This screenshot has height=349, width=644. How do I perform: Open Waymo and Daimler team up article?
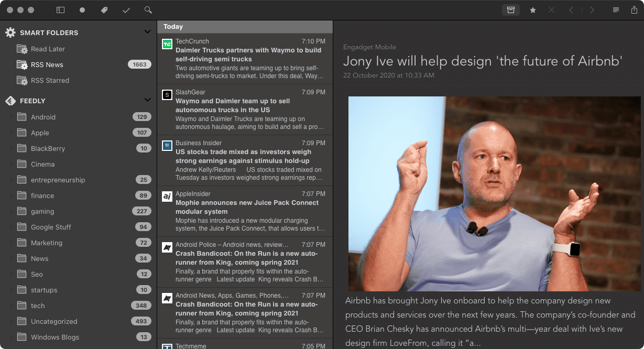click(x=245, y=110)
